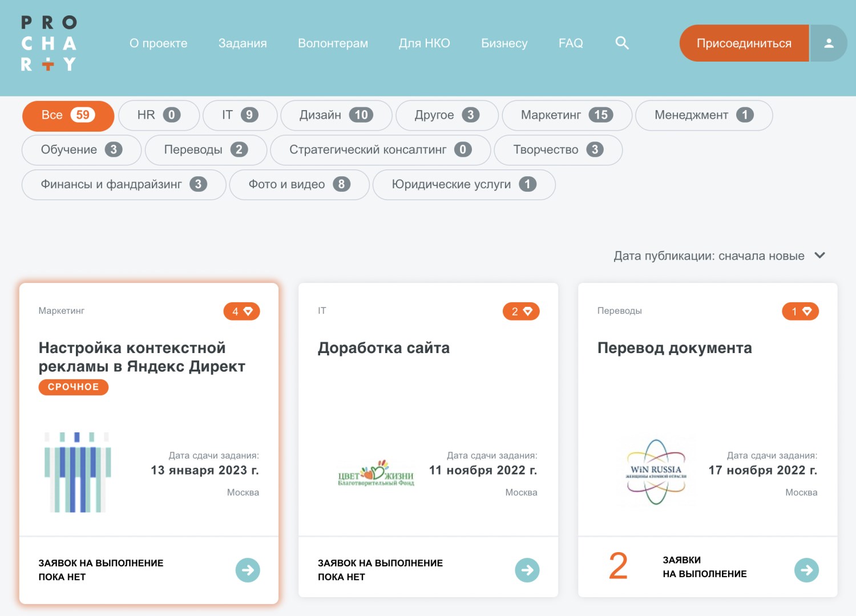Screen dimensions: 856x616
Task: Open the Дата публикации sort dropdown
Action: coord(718,256)
